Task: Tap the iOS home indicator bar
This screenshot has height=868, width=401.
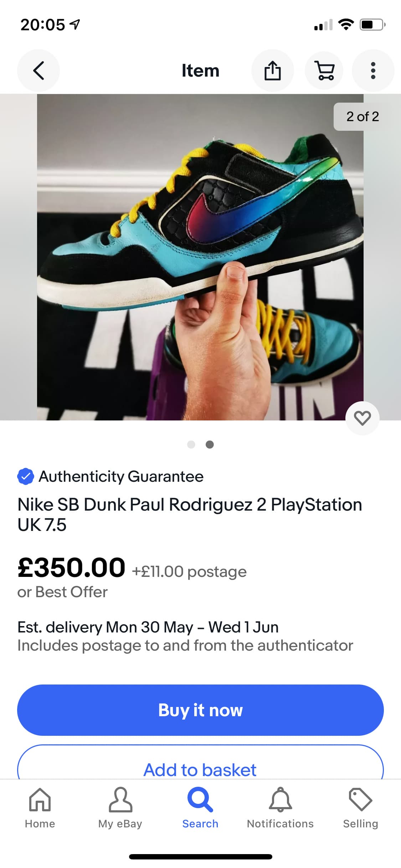Action: [x=200, y=857]
